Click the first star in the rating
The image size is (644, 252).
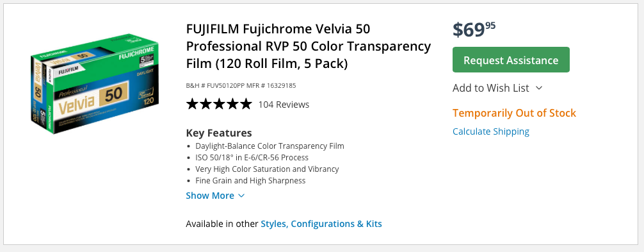(x=192, y=104)
